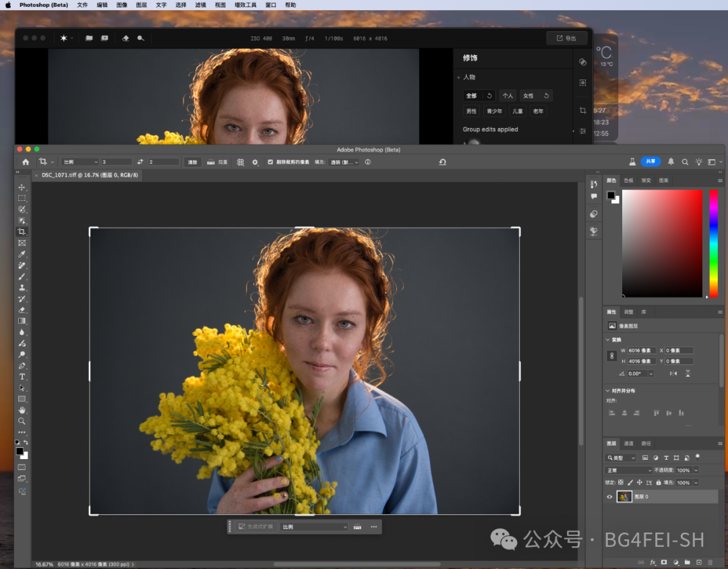Click the 共享 share button
This screenshot has height=569, width=728.
pyautogui.click(x=651, y=162)
